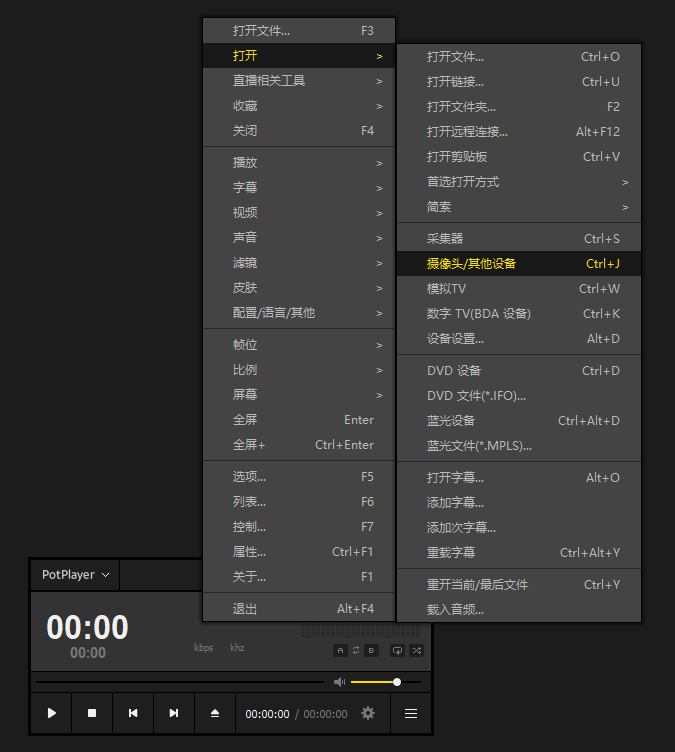This screenshot has width=675, height=752.
Task: Click the playback seek bar
Action: click(x=180, y=682)
